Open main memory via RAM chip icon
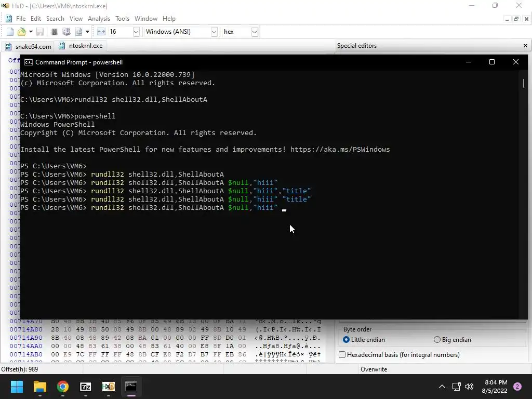Viewport: 532px width, 399px height. [54, 32]
